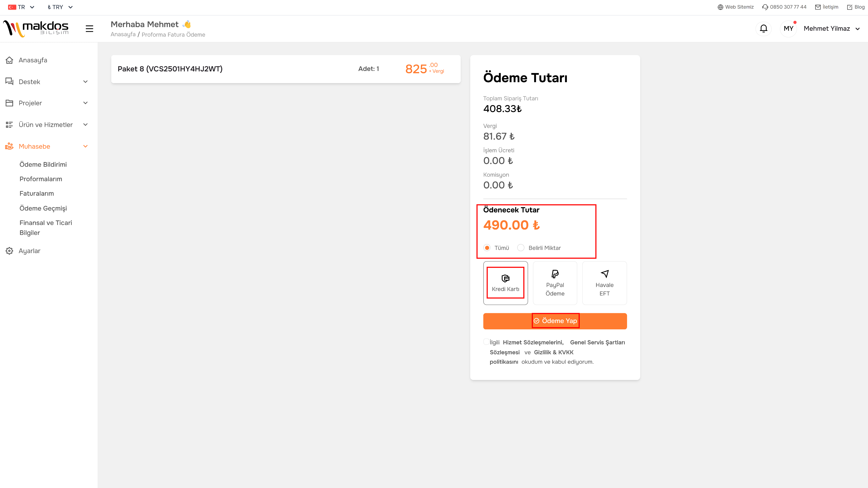Click the Kredi Kartı card icon

[x=505, y=278]
